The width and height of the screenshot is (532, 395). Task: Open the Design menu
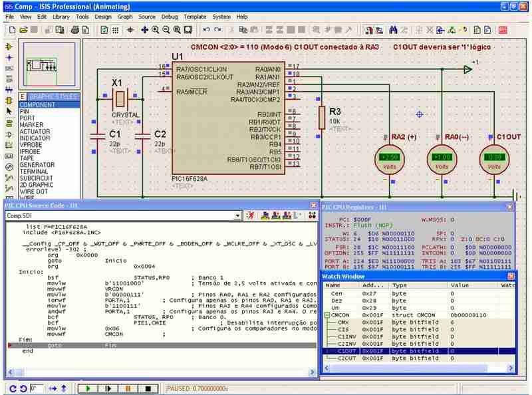pyautogui.click(x=103, y=17)
